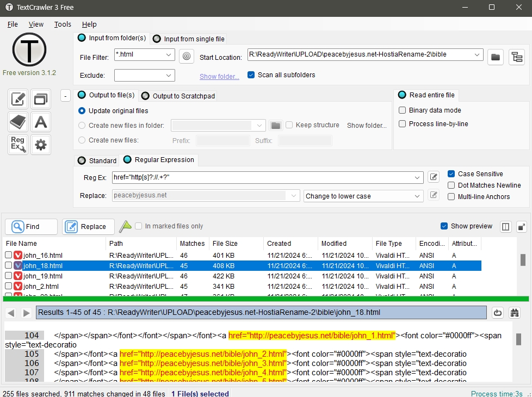Select the Regular Expression tab
This screenshot has width=532, height=397.
(159, 160)
